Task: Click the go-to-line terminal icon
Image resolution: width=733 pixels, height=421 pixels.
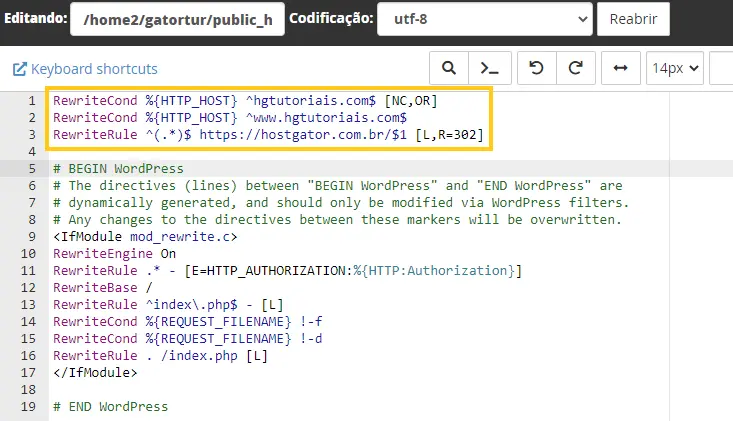Action: pos(489,68)
